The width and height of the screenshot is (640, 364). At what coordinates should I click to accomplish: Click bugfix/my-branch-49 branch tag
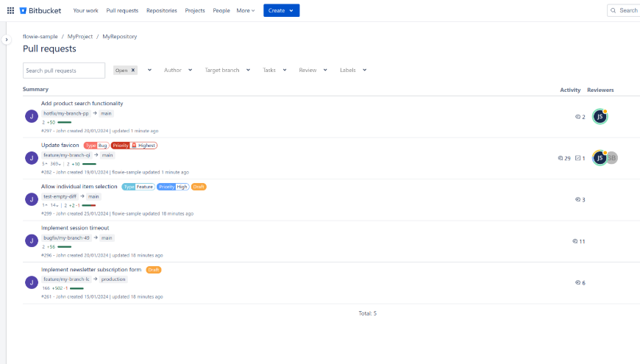pyautogui.click(x=66, y=238)
